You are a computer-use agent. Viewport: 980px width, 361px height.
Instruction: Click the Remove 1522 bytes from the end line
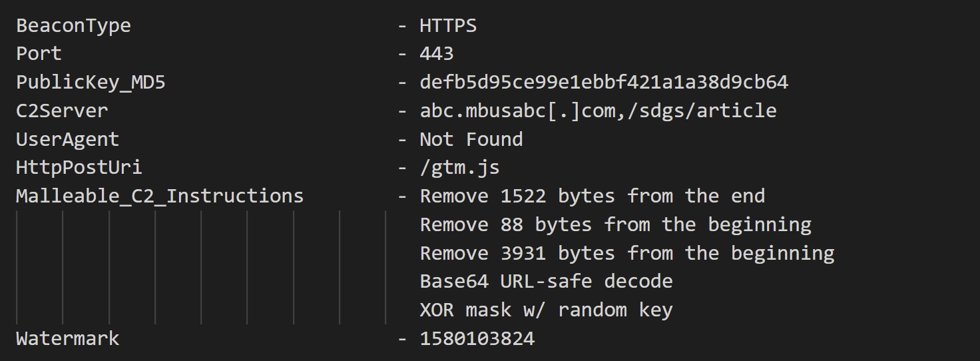click(593, 196)
